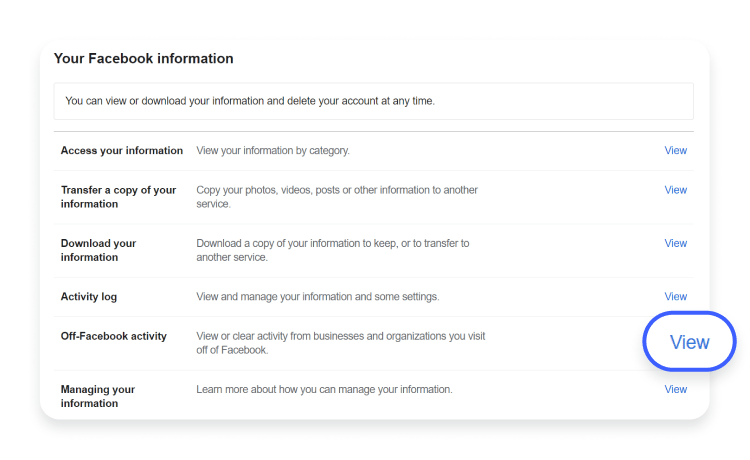The width and height of the screenshot is (750, 460).
Task: Click 'View and manage your information' description
Action: (x=318, y=297)
